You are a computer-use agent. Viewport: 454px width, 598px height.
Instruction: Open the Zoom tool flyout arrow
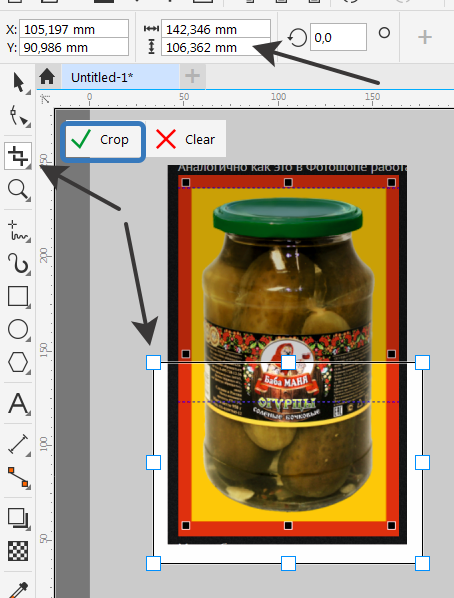pyautogui.click(x=29, y=199)
